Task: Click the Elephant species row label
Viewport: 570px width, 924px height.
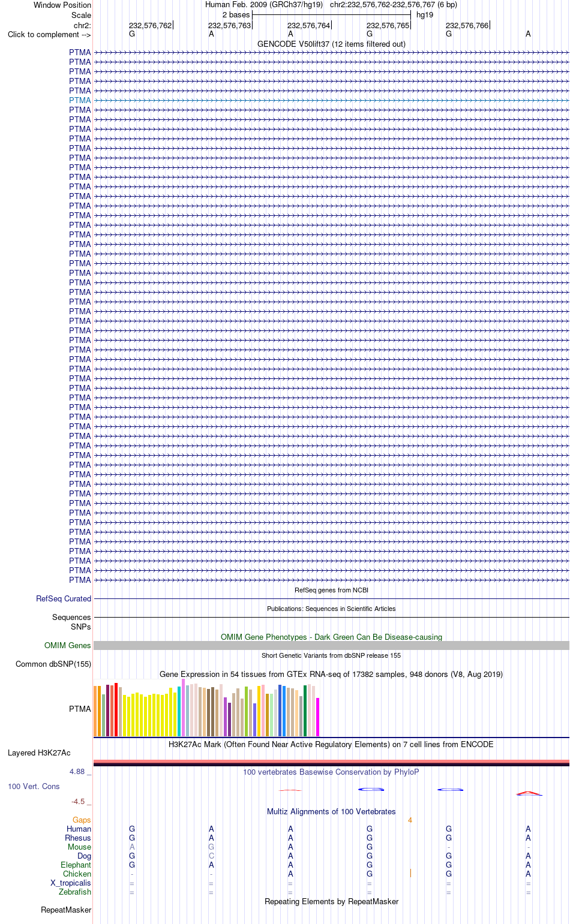Action: pos(76,865)
